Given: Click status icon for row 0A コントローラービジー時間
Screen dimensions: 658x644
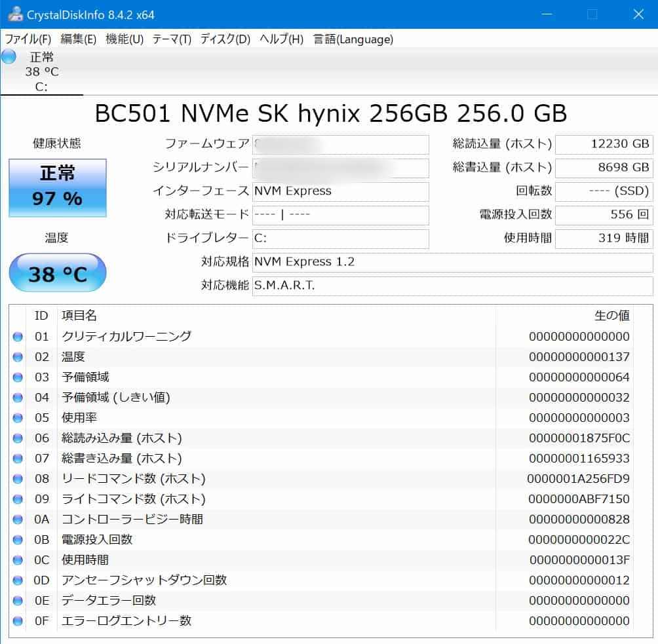Looking at the screenshot, I should pos(18,520).
